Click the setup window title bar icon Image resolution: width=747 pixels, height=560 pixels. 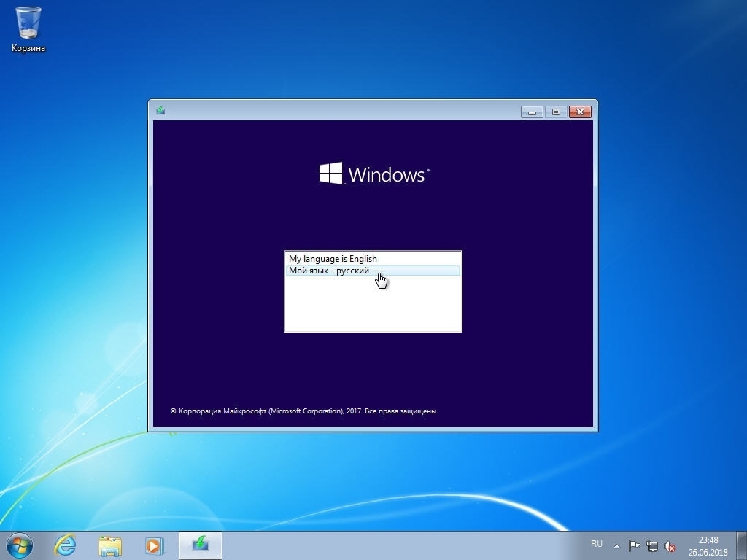160,111
